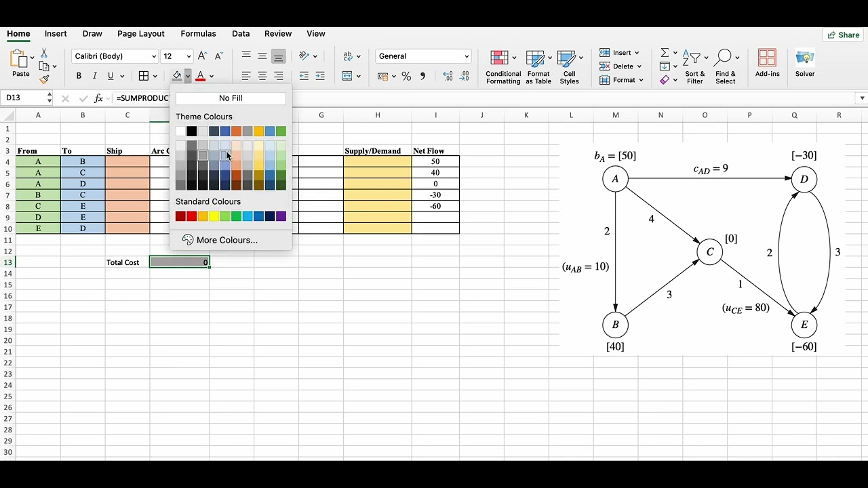Toggle Bold formatting
Image resolution: width=868 pixels, height=488 pixels.
point(79,76)
